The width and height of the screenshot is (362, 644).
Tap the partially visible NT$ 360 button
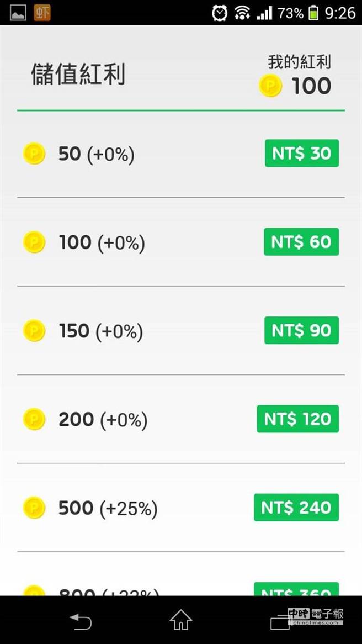coord(296,590)
